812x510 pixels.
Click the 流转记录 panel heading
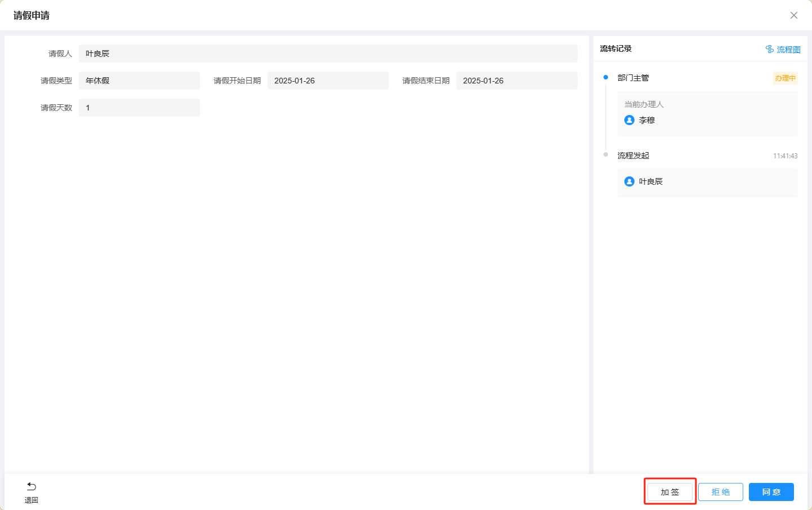pos(615,49)
